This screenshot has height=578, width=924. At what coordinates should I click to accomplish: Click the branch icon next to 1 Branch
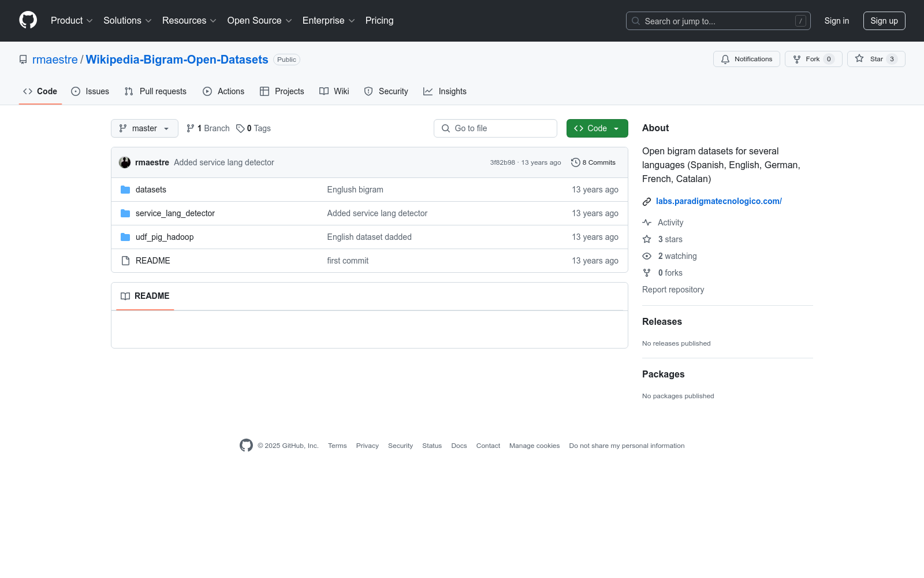tap(191, 128)
